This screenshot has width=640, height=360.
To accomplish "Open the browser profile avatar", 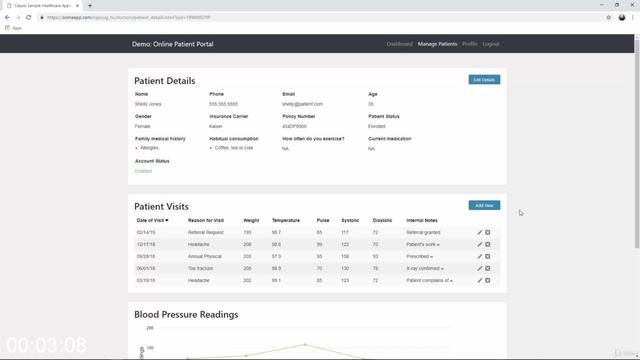I will [622, 18].
